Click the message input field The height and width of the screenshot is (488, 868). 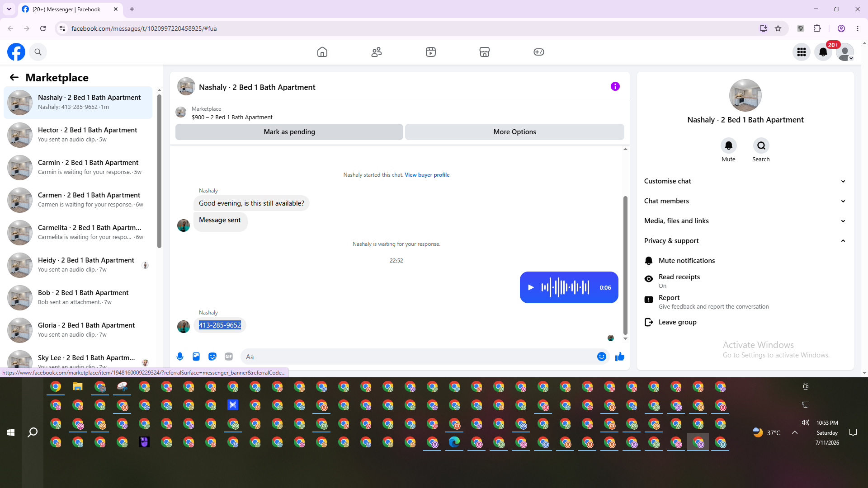coord(419,357)
